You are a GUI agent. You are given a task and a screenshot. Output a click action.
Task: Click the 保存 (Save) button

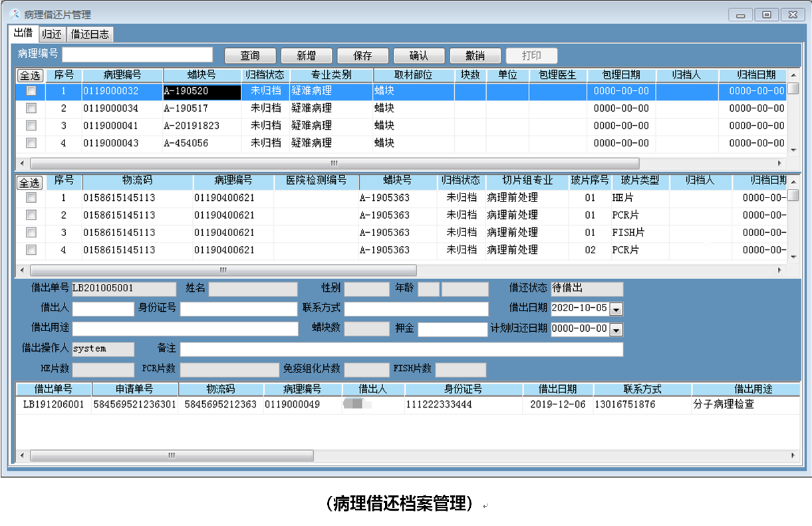(x=362, y=55)
